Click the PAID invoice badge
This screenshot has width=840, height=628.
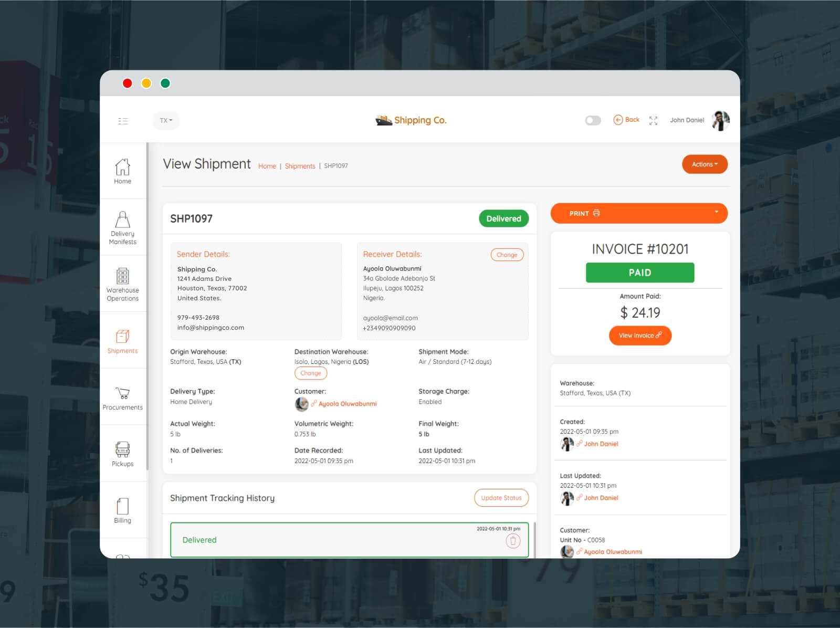click(640, 273)
